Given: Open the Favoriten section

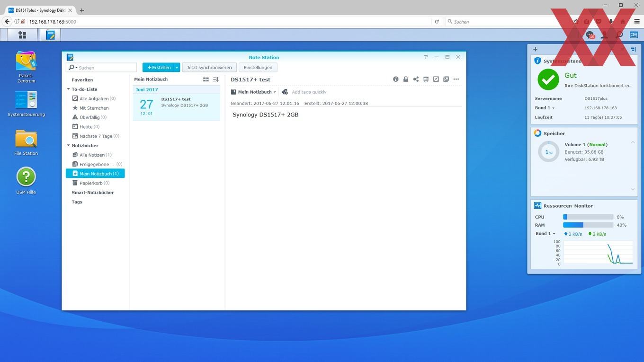Looking at the screenshot, I should point(82,80).
